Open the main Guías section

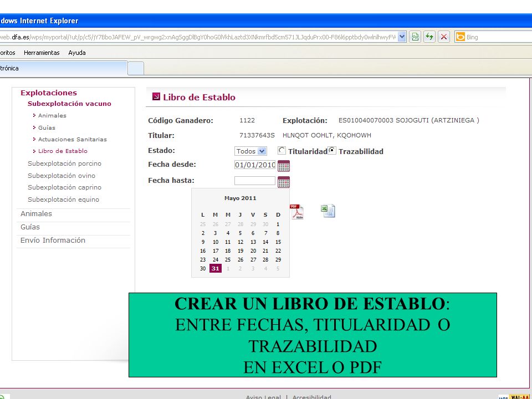point(30,227)
